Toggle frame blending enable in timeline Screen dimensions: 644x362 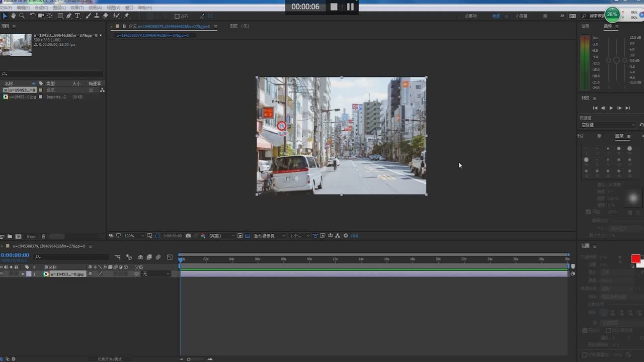click(149, 257)
